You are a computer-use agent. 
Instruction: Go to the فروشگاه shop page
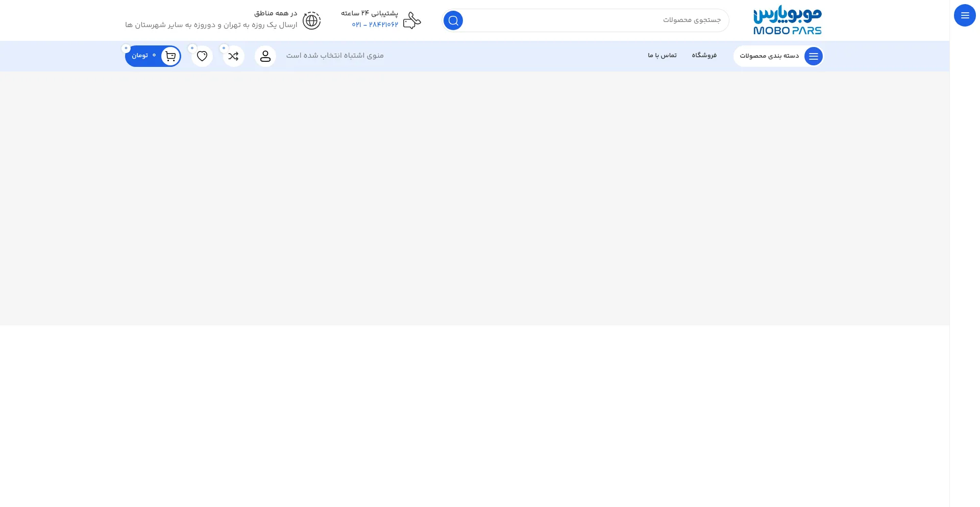(704, 55)
